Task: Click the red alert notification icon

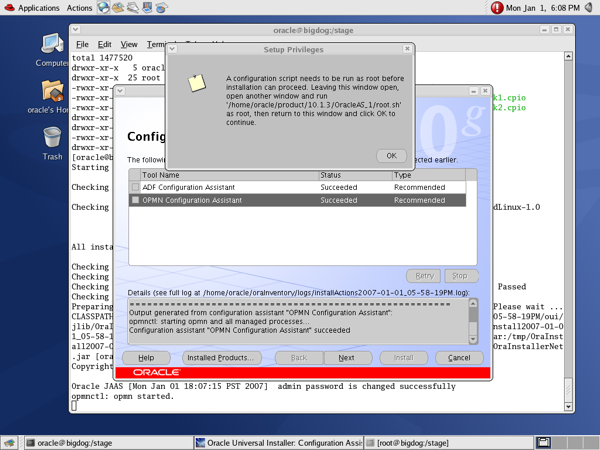Action: click(x=497, y=8)
